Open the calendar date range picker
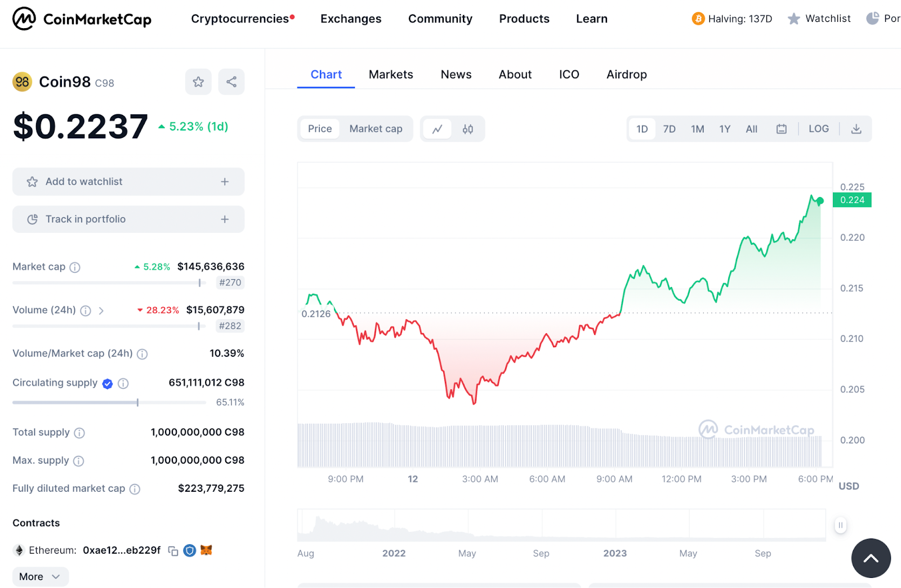901x588 pixels. point(782,129)
